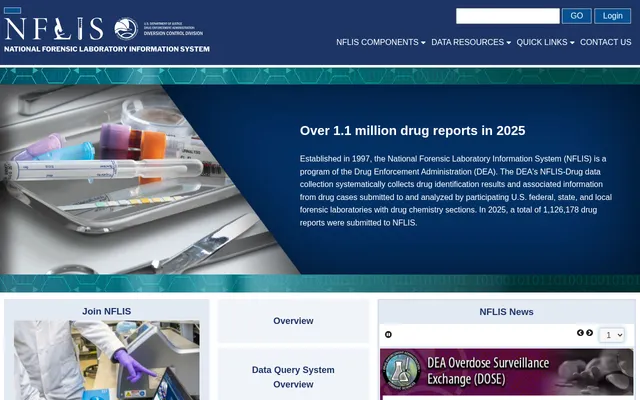Image resolution: width=640 pixels, height=400 pixels.
Task: Pause the NFLIS News carousel
Action: pyautogui.click(x=388, y=334)
